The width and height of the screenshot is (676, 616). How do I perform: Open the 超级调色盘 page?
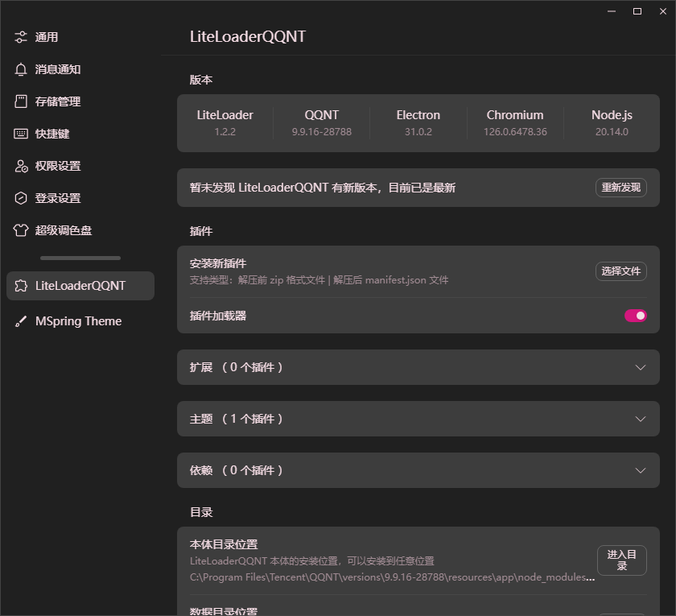click(x=80, y=230)
